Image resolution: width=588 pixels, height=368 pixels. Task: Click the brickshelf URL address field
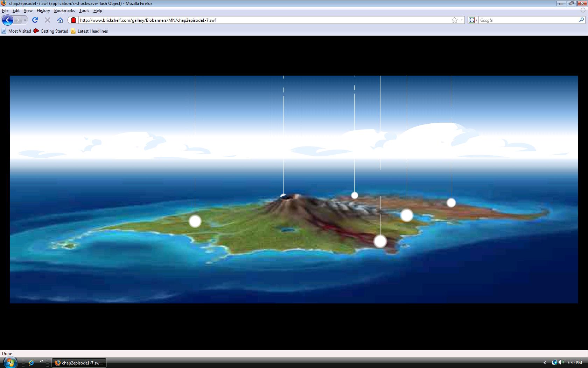tap(264, 20)
